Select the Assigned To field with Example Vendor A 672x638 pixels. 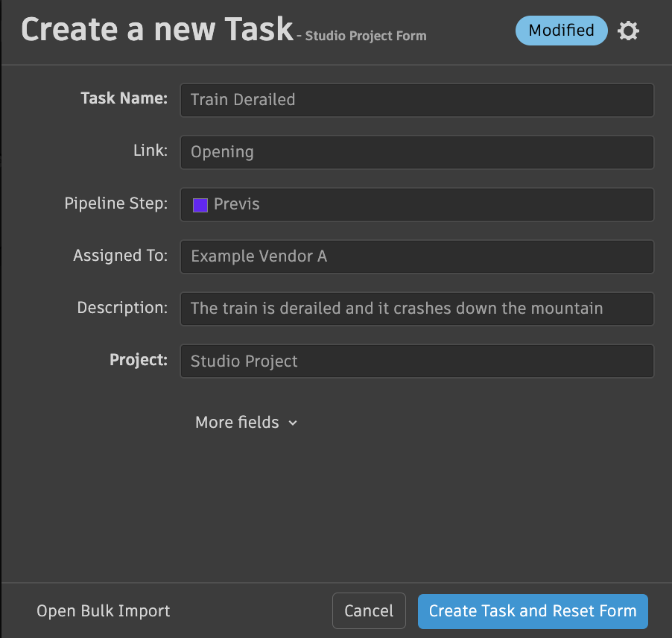[417, 256]
